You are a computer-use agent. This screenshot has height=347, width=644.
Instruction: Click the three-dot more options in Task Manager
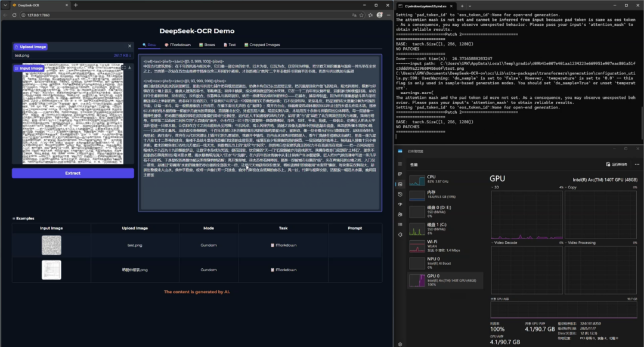pyautogui.click(x=637, y=165)
